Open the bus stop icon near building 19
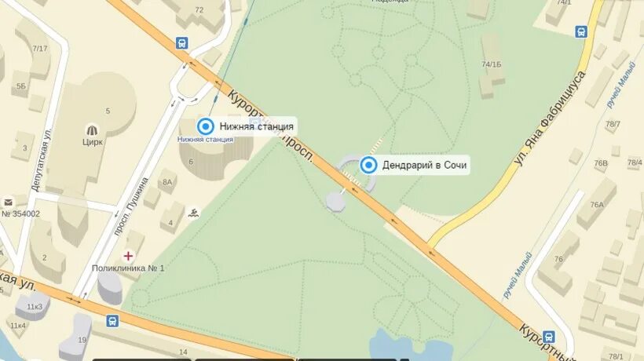 point(112,321)
